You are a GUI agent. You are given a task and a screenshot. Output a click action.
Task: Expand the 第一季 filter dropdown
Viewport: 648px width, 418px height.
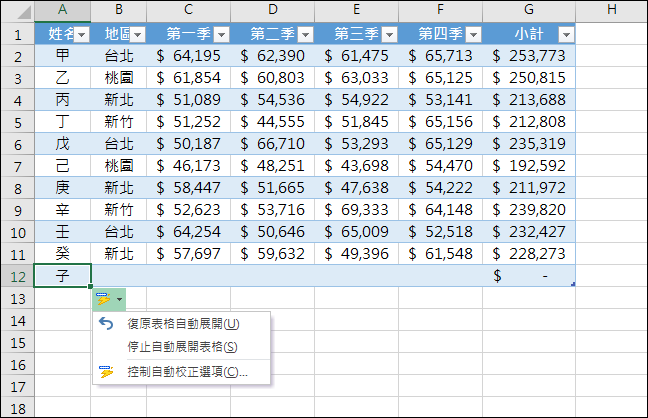point(222,35)
